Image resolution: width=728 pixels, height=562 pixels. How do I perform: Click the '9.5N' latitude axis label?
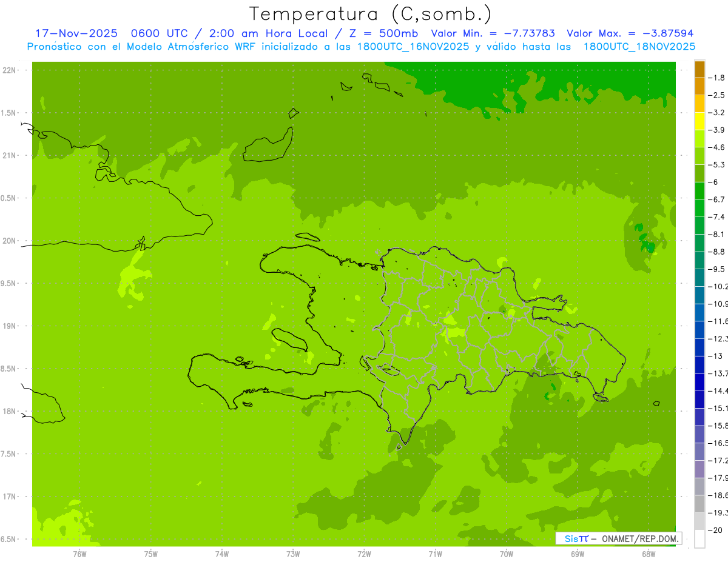(8, 283)
